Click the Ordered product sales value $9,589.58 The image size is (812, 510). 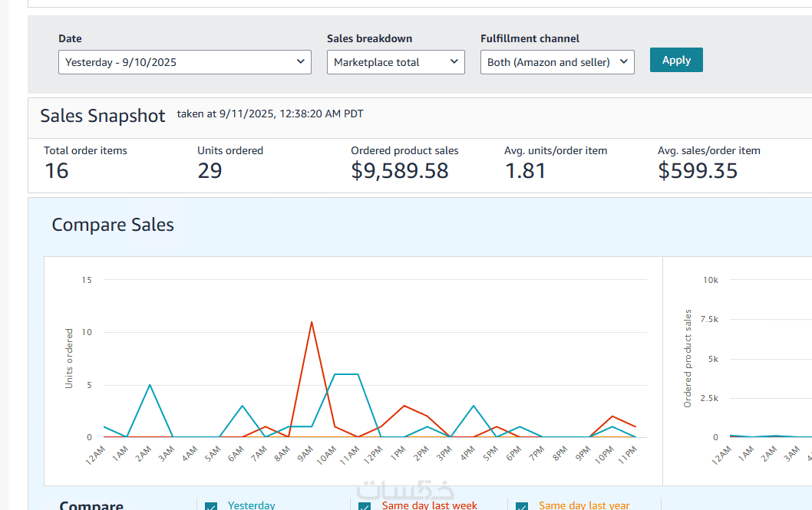pyautogui.click(x=399, y=170)
